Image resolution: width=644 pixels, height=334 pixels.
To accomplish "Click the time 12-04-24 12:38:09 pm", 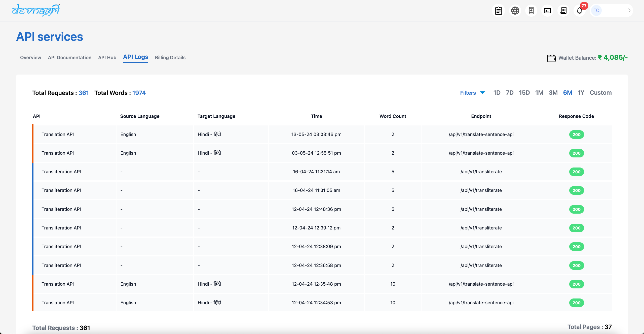I will click(x=316, y=246).
